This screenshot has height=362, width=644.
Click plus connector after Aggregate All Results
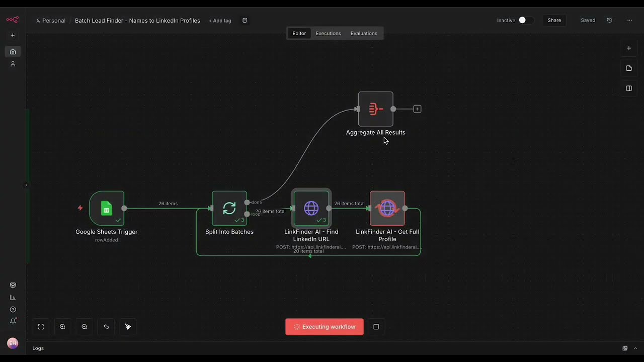point(417,109)
